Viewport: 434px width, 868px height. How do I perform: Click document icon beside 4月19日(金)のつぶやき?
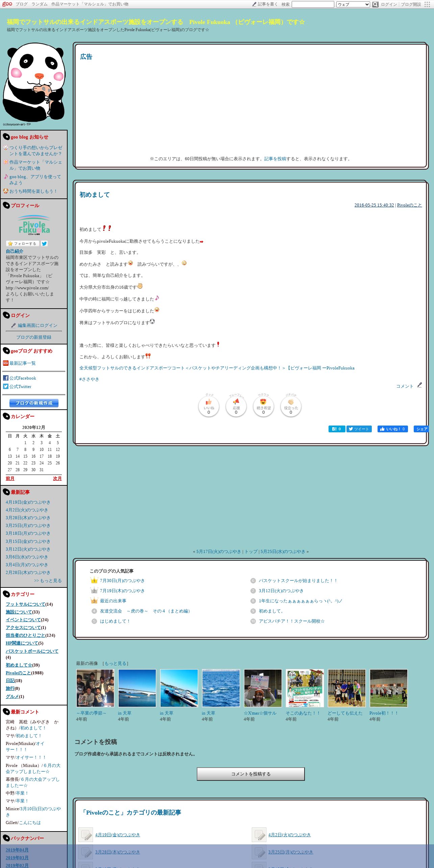(86, 835)
